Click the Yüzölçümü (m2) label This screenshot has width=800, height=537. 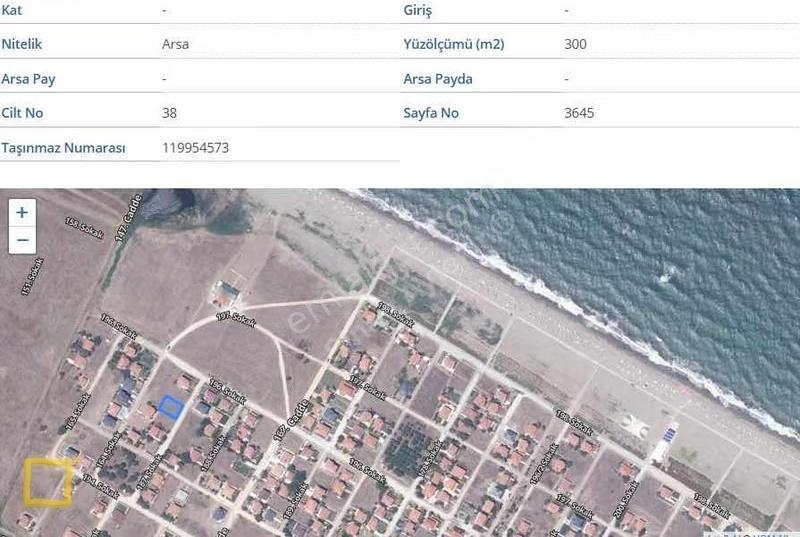pos(454,44)
